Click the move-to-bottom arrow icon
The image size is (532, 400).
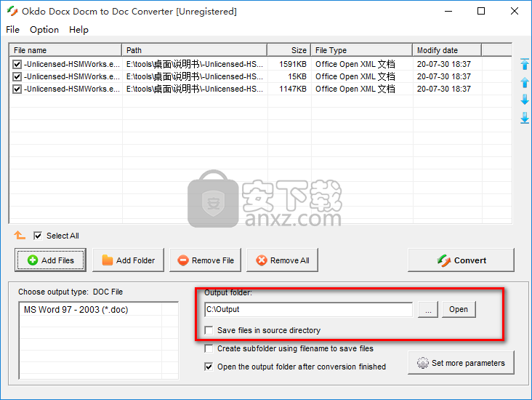pyautogui.click(x=525, y=118)
